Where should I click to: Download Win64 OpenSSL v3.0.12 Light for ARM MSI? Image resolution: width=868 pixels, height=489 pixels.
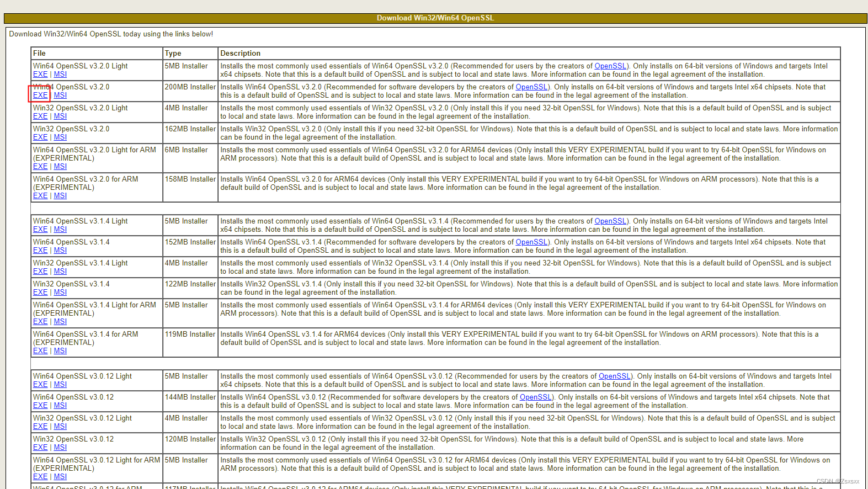point(60,477)
